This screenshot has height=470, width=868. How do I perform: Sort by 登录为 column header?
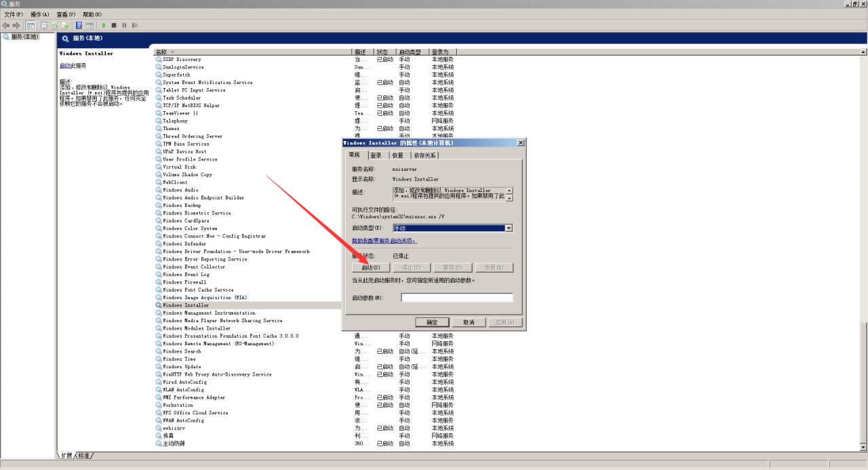click(x=443, y=52)
